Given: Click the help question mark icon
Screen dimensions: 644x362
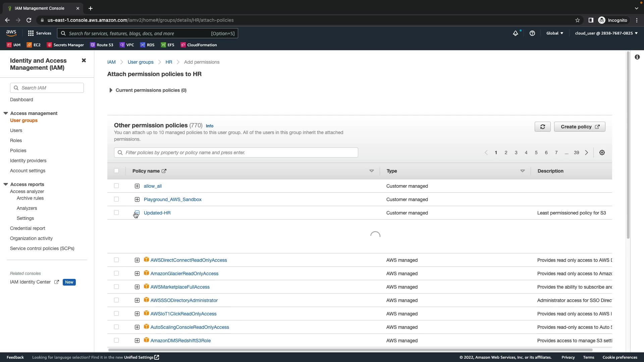Looking at the screenshot, I should click(x=532, y=33).
